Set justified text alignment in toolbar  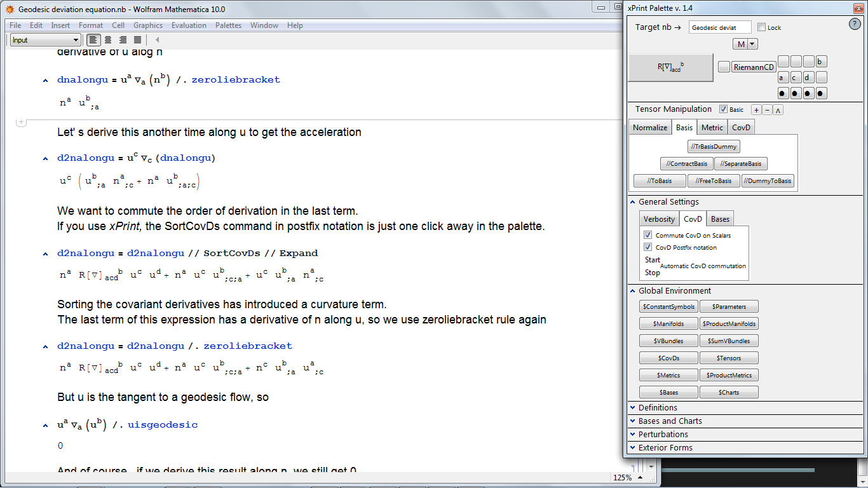(137, 40)
